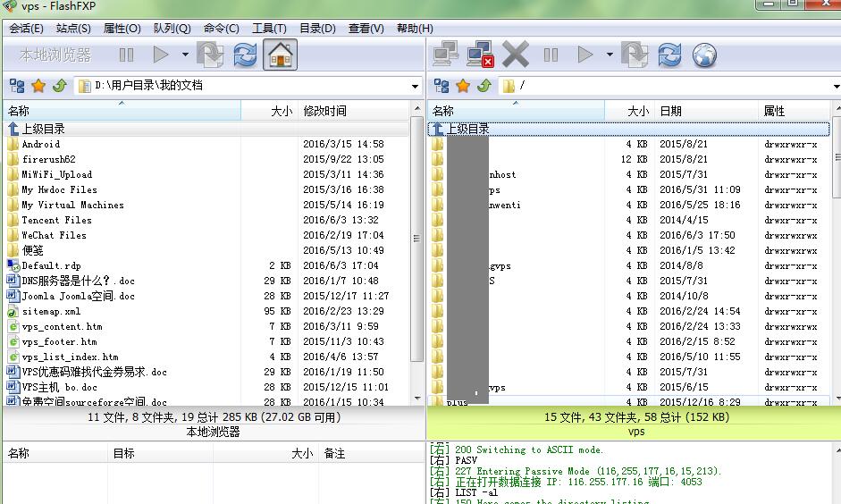Open the 查看(V) menu
The width and height of the screenshot is (841, 504).
pyautogui.click(x=366, y=29)
